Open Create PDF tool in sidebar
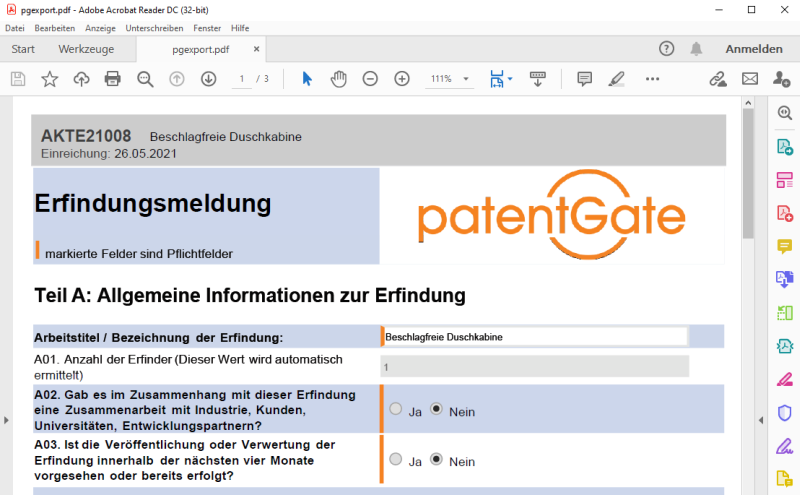 [785, 213]
